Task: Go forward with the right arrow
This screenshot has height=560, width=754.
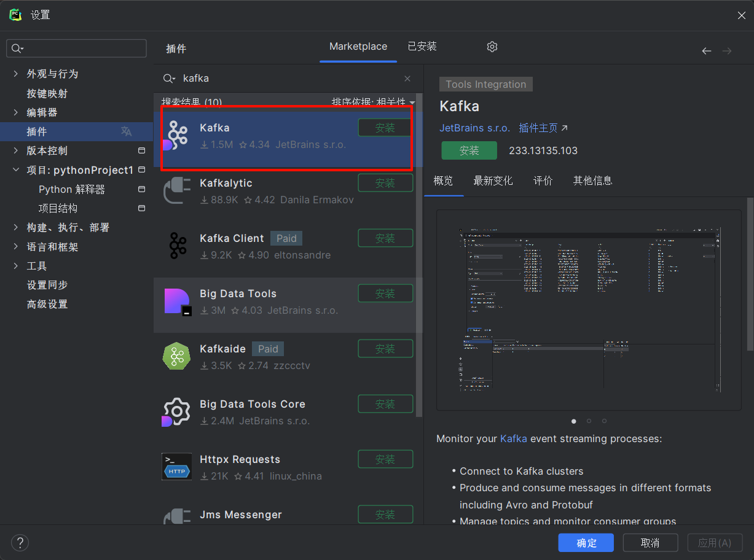Action: tap(727, 51)
